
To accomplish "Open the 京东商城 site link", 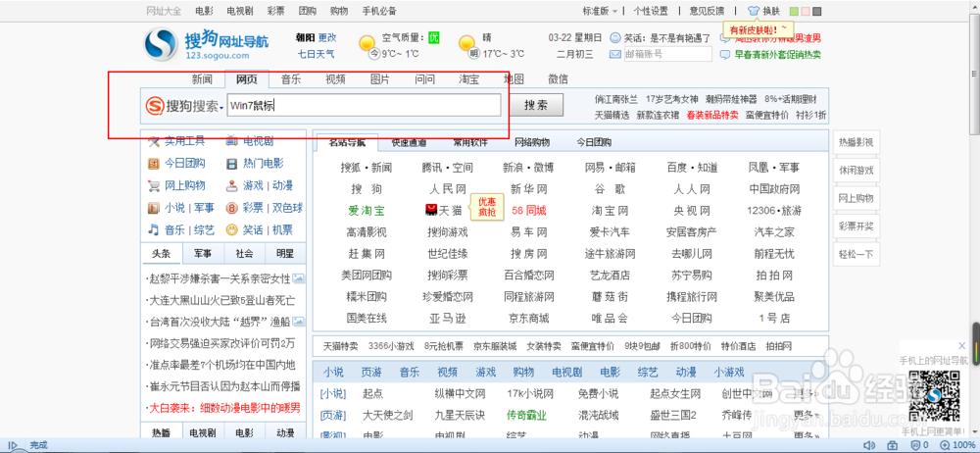I will point(529,319).
